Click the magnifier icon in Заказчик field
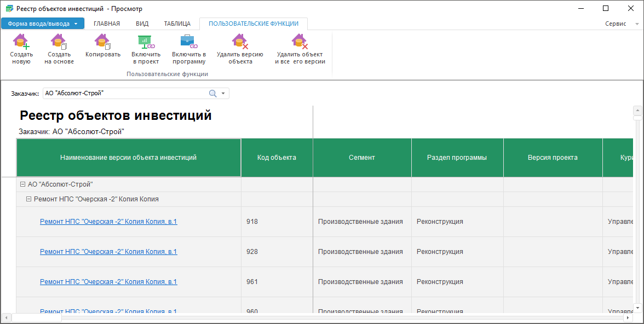The width and height of the screenshot is (644, 324). (213, 94)
